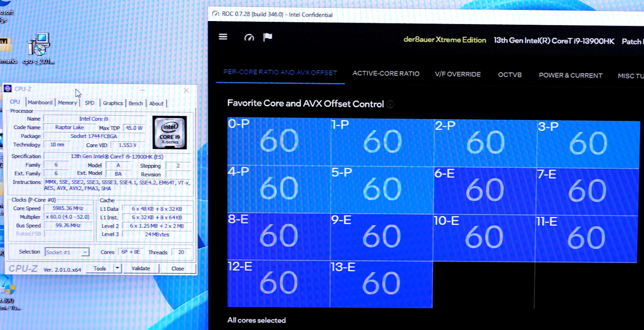
Task: Click the Max TDP value 45.0 W
Action: (134, 128)
